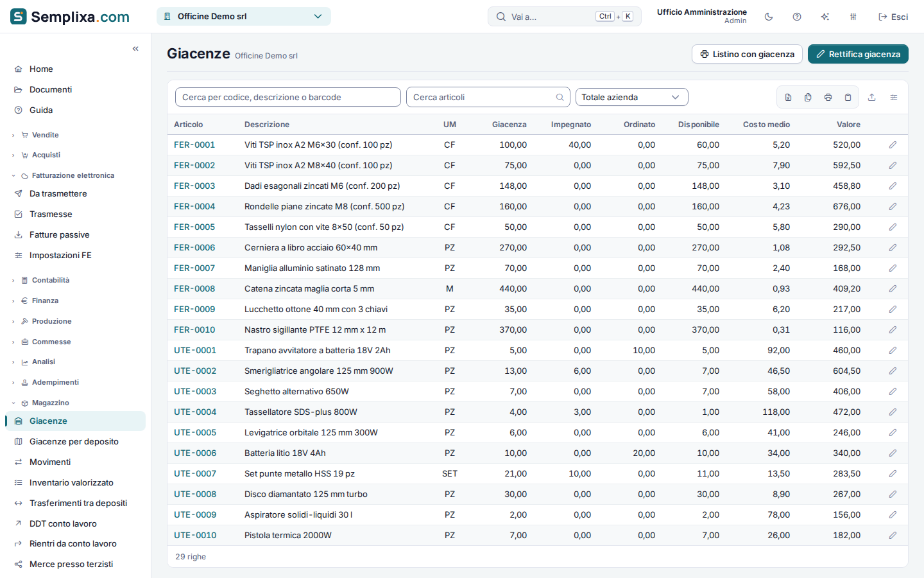Open article link FER-0005
Screen dimensions: 924x578
point(194,227)
